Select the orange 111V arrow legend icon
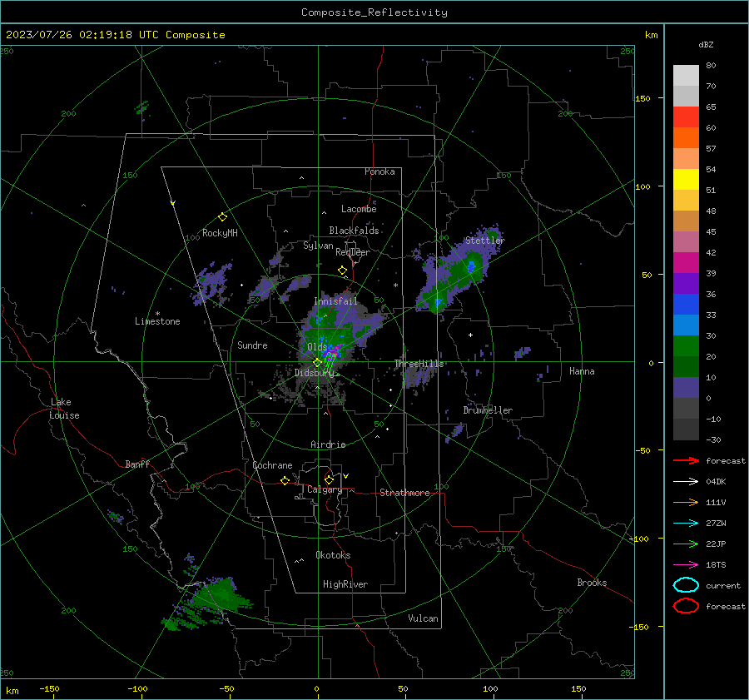Screen dimensions: 749x700 click(686, 502)
